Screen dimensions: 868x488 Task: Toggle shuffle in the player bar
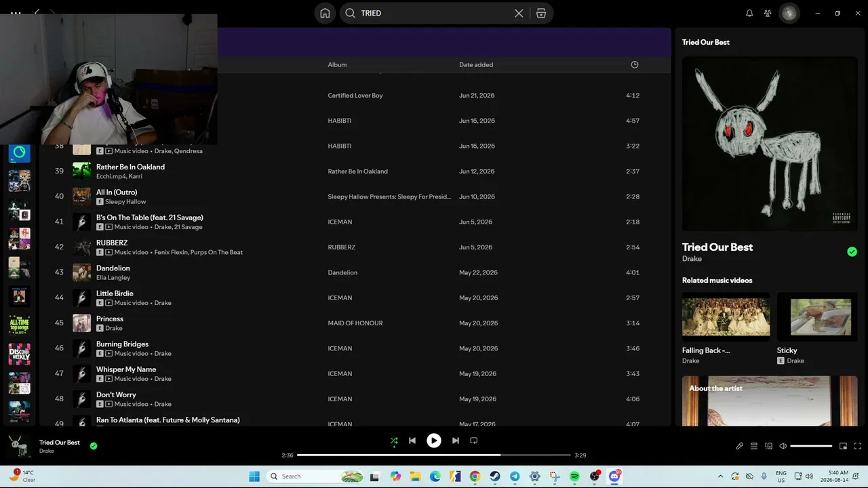click(394, 441)
